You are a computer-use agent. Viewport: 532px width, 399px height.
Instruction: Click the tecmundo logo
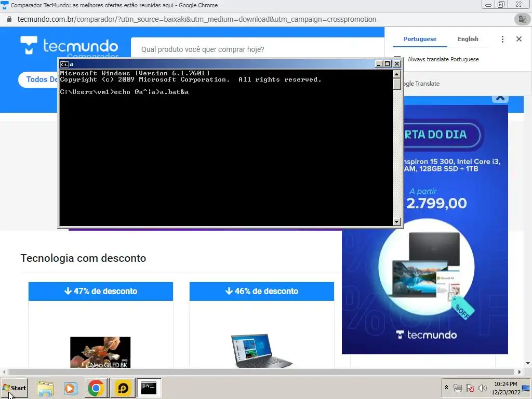tap(69, 46)
